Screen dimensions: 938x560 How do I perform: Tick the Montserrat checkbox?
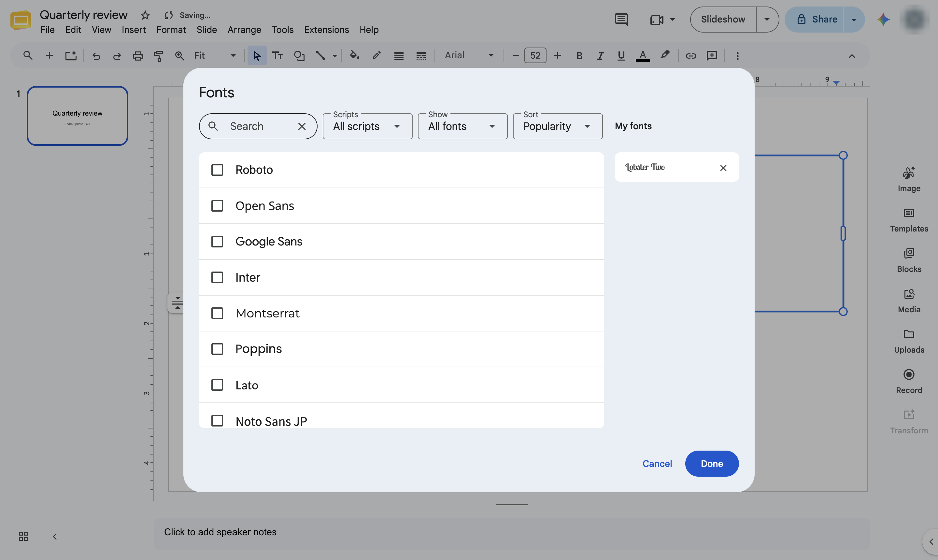point(217,313)
